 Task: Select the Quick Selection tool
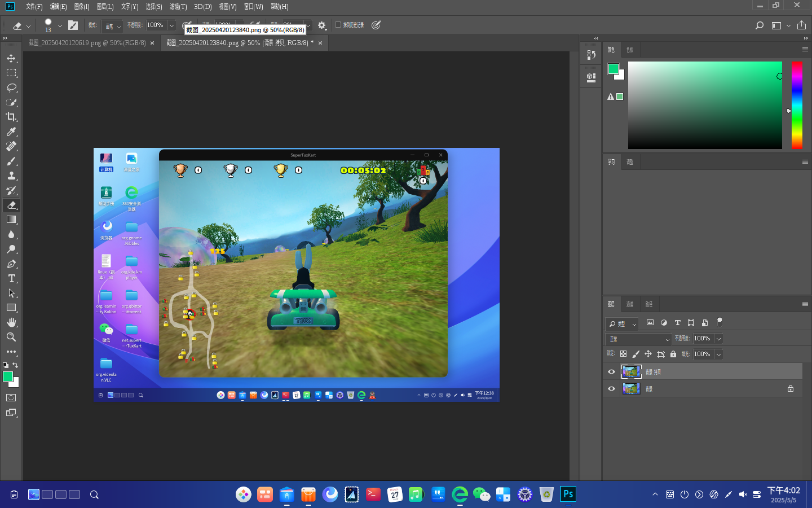(x=11, y=102)
